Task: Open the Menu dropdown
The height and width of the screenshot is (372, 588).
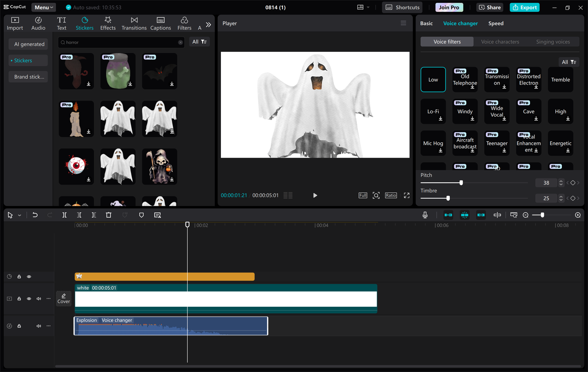Action: (43, 7)
